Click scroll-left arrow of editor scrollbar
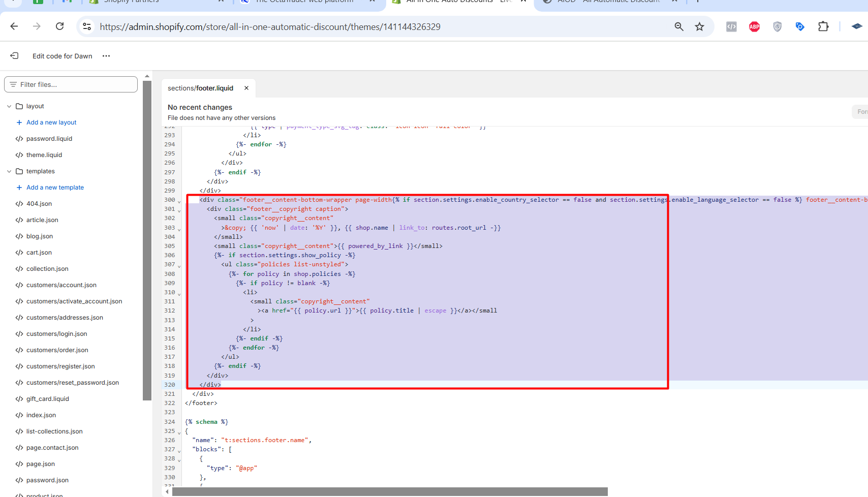Viewport: 868px width, 497px height. [x=167, y=492]
